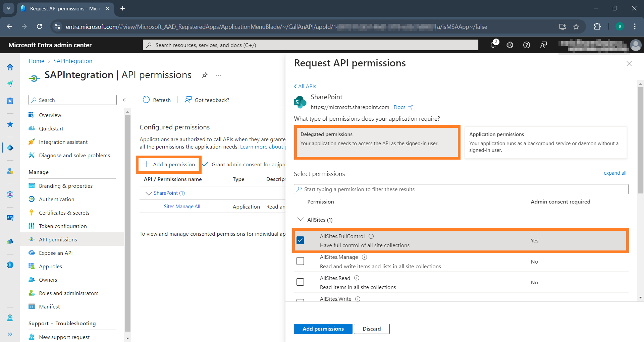Image resolution: width=644 pixels, height=342 pixels.
Task: Click Grant admin consent button
Action: (x=244, y=164)
